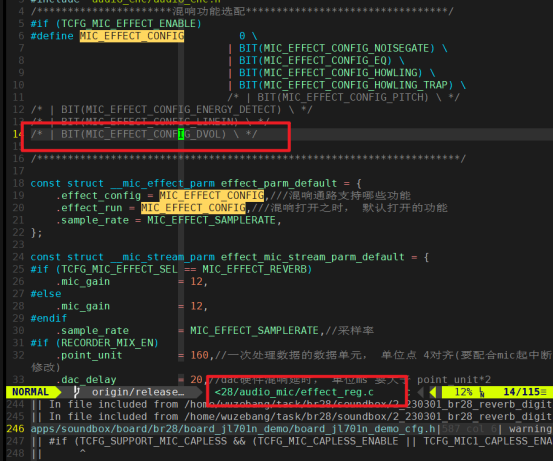The width and height of the screenshot is (554, 462).
Task: Click .point_unit on line 32
Action: (x=89, y=355)
